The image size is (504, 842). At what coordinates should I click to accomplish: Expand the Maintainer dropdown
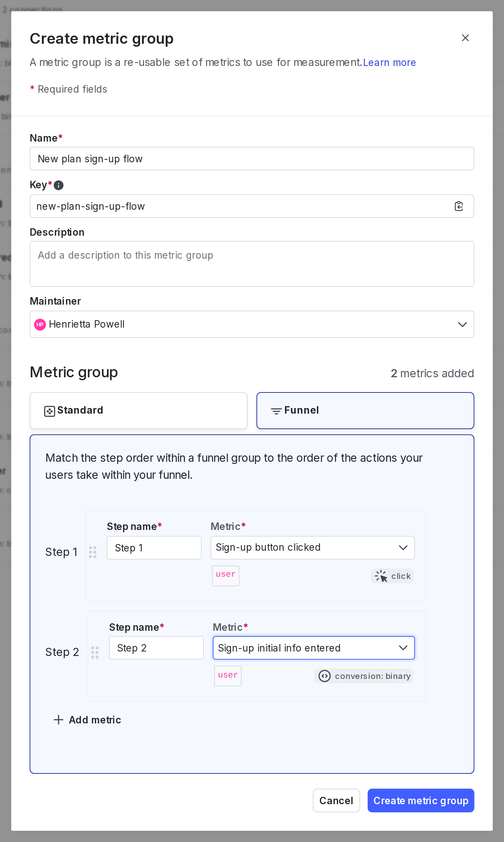(462, 324)
